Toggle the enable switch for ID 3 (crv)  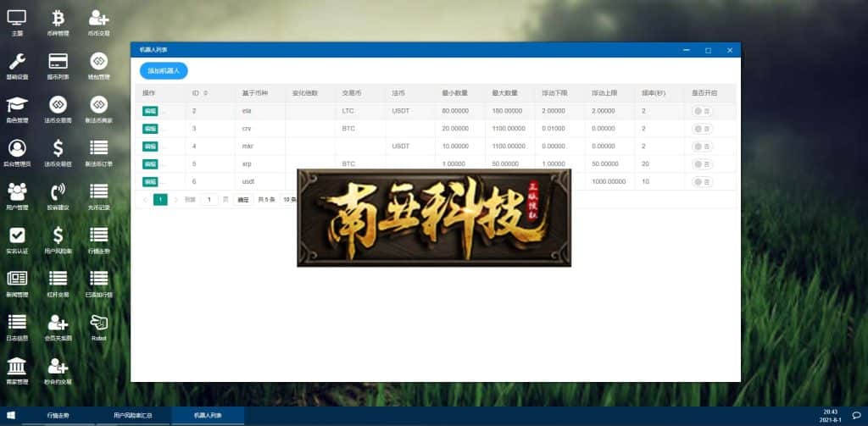pyautogui.click(x=702, y=129)
